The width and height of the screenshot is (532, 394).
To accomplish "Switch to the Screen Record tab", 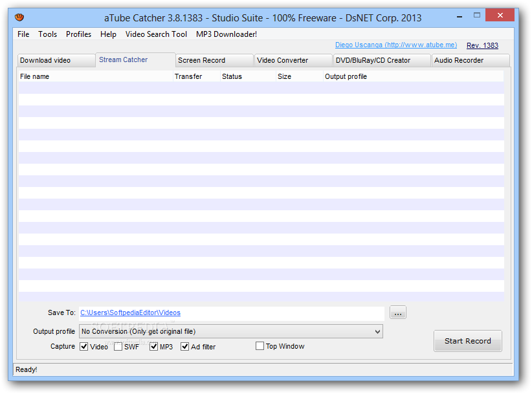I will click(214, 60).
